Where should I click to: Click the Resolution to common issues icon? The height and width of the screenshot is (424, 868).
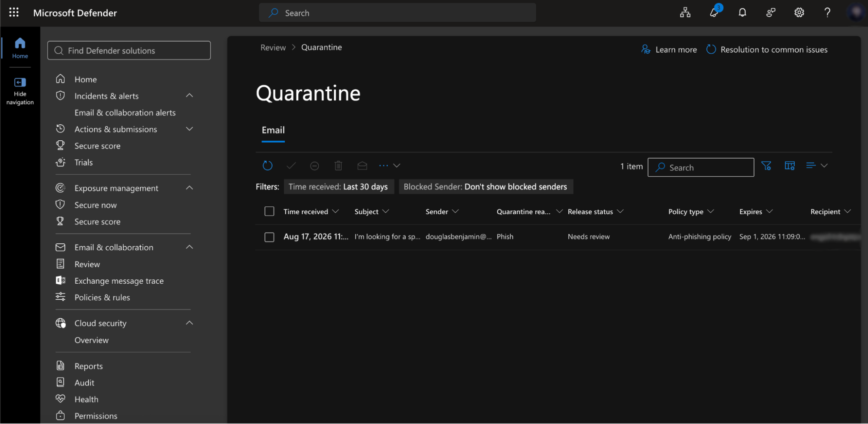click(x=711, y=50)
